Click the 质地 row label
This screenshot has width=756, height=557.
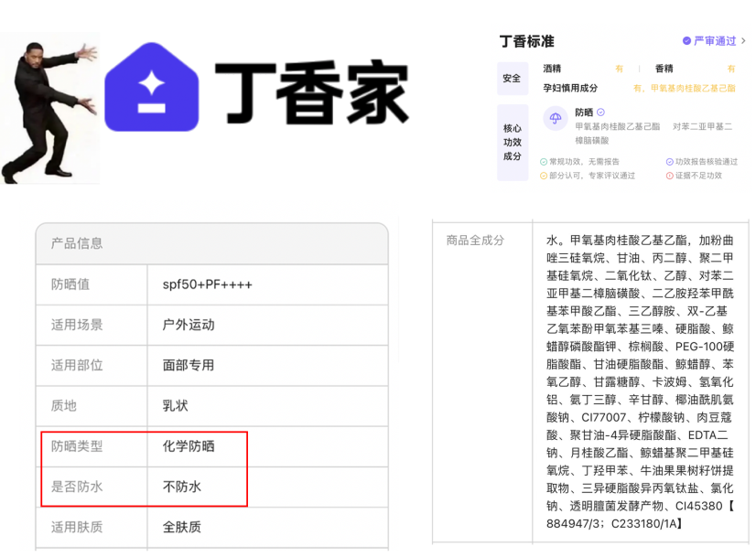(64, 406)
